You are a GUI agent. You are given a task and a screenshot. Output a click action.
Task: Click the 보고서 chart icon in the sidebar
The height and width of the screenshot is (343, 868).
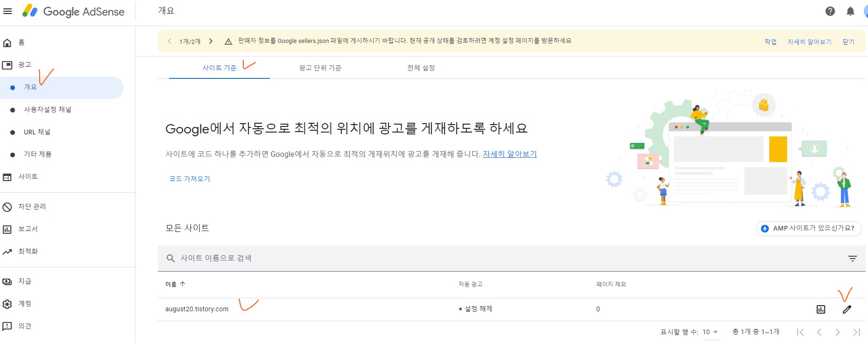point(7,230)
